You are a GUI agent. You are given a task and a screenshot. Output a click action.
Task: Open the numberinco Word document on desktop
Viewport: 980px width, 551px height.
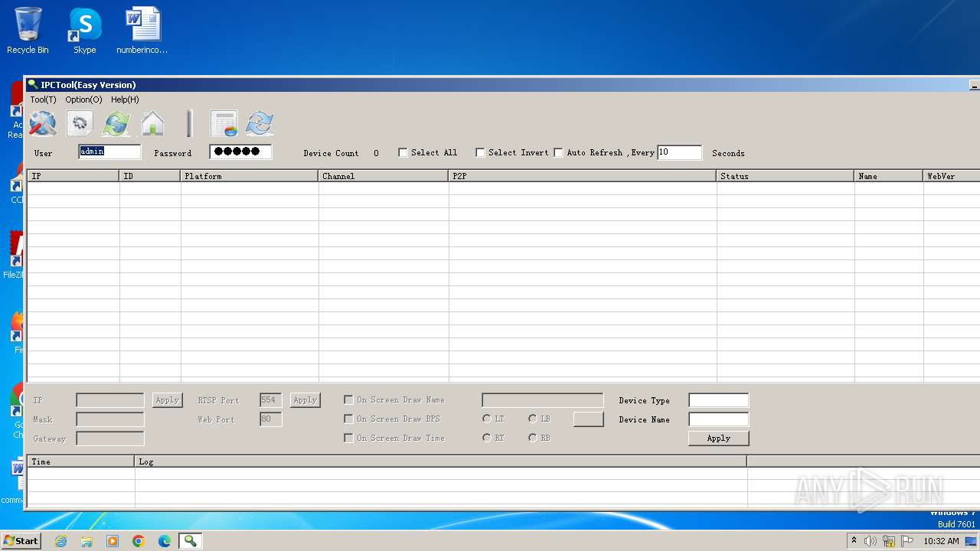(142, 31)
